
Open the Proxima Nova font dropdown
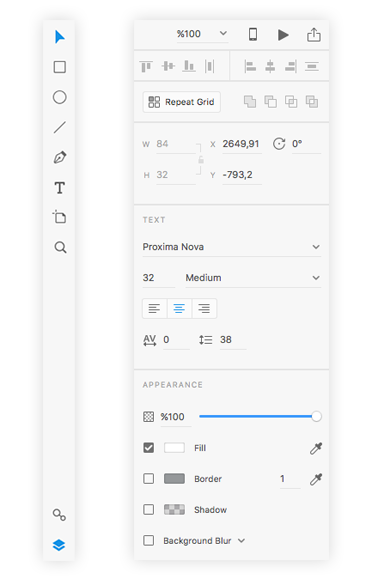[x=232, y=247]
